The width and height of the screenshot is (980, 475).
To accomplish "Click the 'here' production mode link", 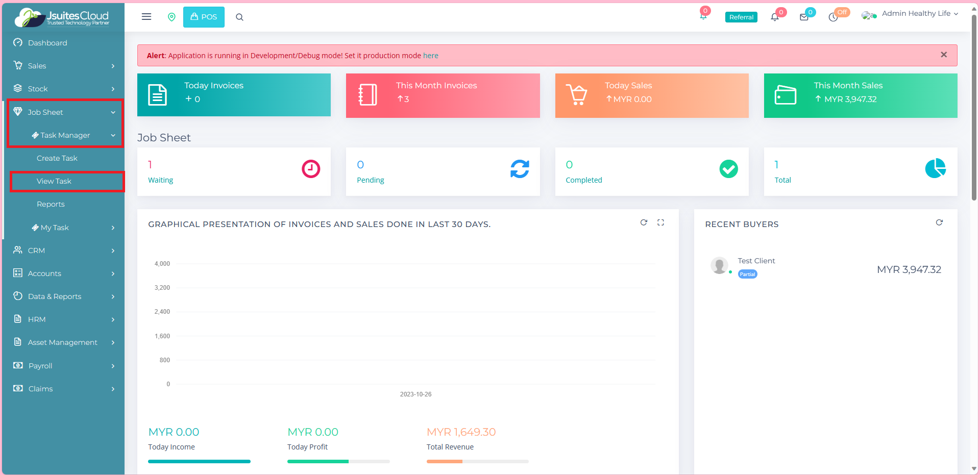I will pos(430,56).
